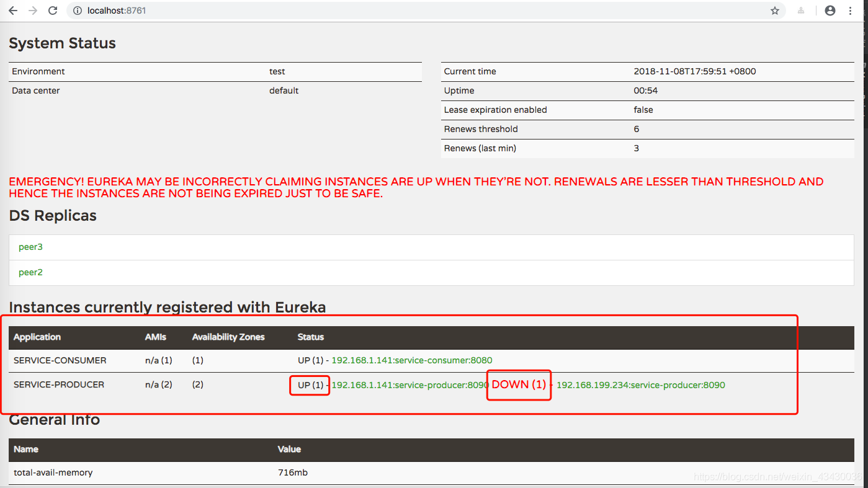Image resolution: width=868 pixels, height=488 pixels.
Task: Click the Uptime label
Action: point(459,91)
